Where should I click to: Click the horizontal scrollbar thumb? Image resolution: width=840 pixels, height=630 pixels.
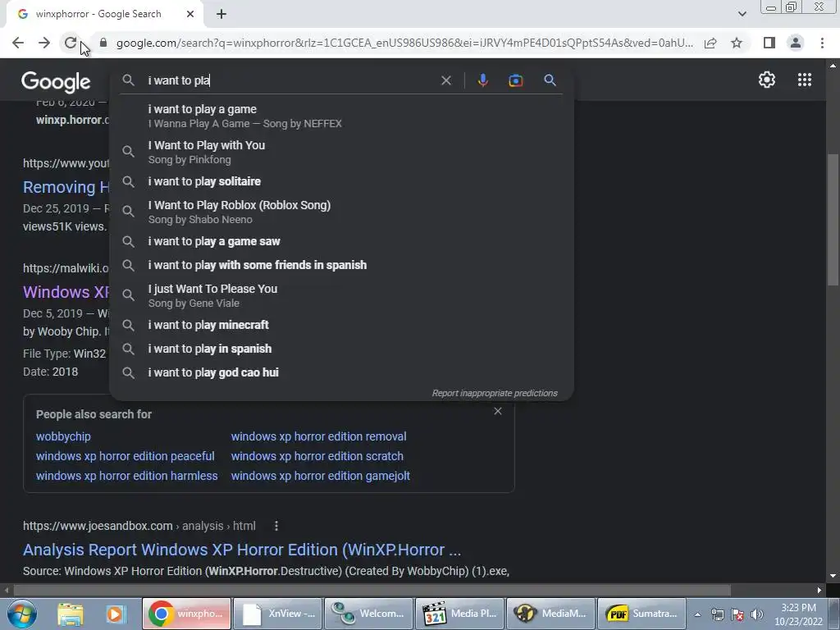(x=372, y=591)
